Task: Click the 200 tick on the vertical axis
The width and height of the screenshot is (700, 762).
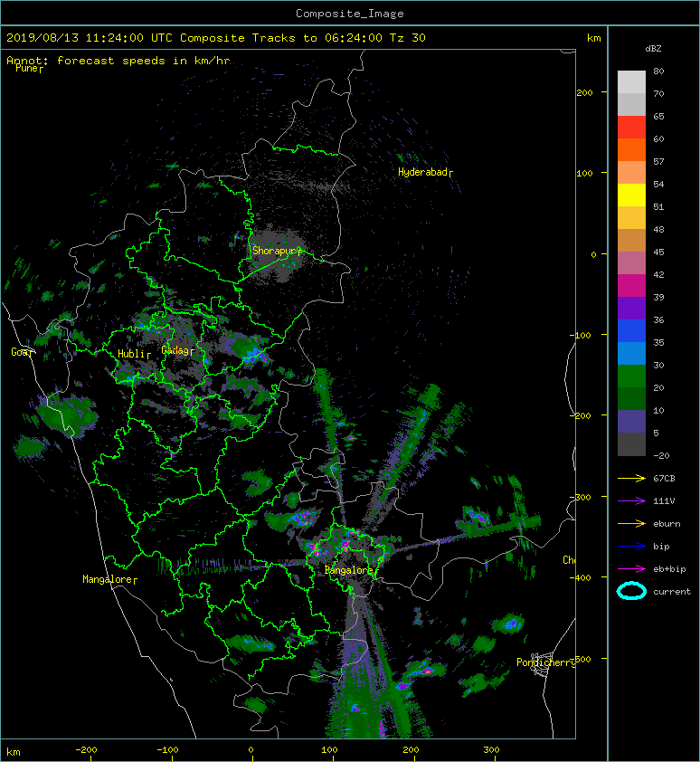Action: click(x=584, y=93)
